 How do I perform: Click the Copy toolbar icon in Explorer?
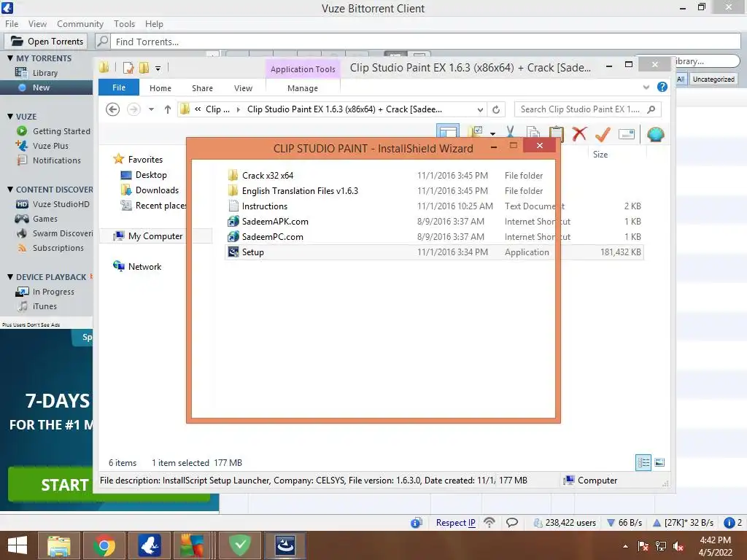(533, 134)
